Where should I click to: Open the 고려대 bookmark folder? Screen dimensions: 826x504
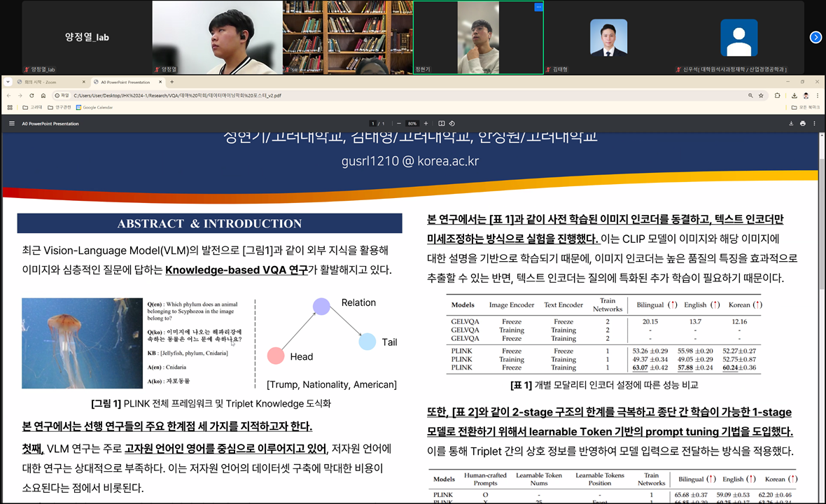(x=32, y=107)
